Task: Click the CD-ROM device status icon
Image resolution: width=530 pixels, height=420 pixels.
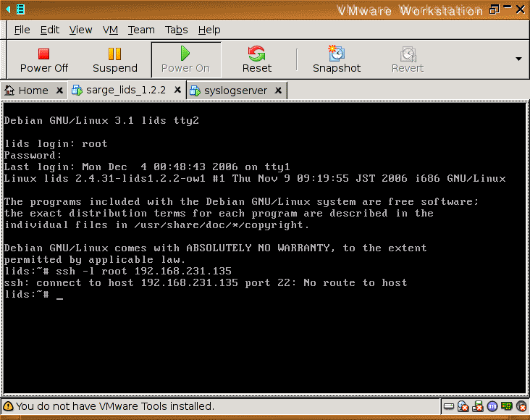Action: click(x=463, y=406)
